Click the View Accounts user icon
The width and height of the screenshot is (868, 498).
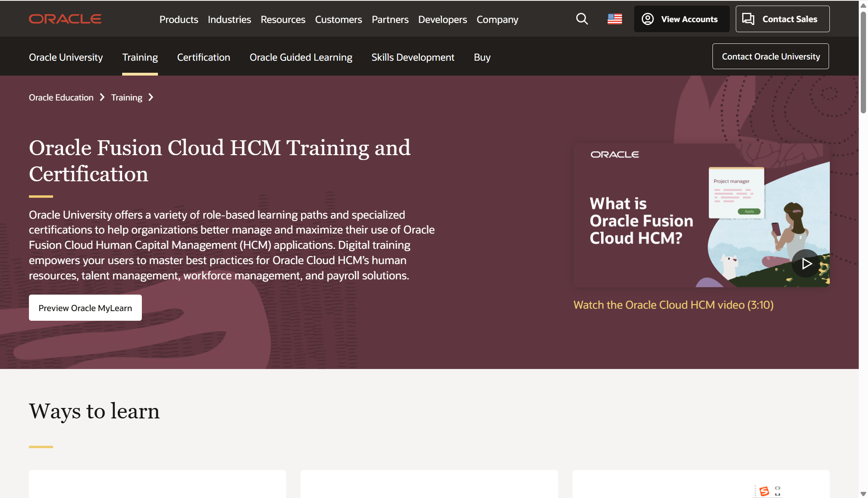pyautogui.click(x=647, y=19)
